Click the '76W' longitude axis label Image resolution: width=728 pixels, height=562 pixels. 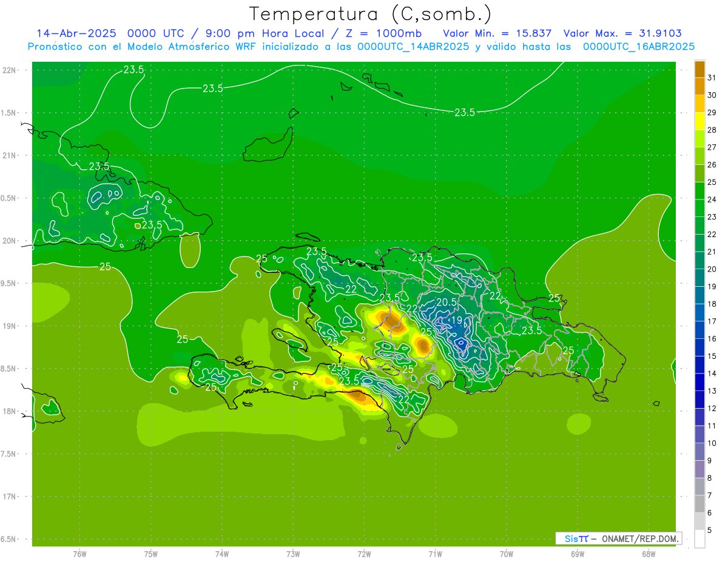(x=79, y=554)
